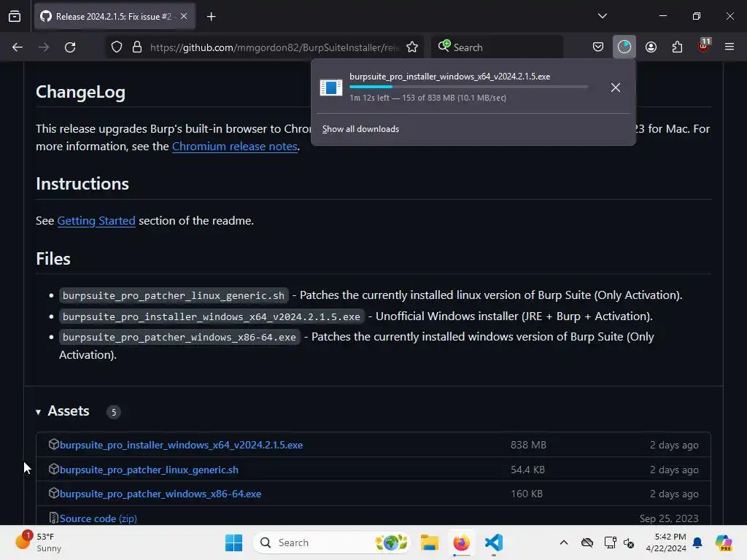The image size is (747, 560).
Task: Switch to Firefox taskbar icon
Action: pyautogui.click(x=461, y=542)
